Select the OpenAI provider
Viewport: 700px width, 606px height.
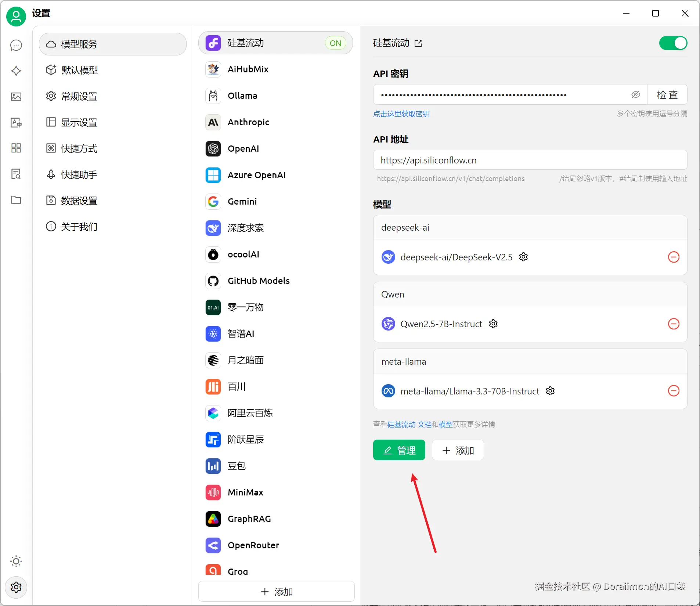275,149
